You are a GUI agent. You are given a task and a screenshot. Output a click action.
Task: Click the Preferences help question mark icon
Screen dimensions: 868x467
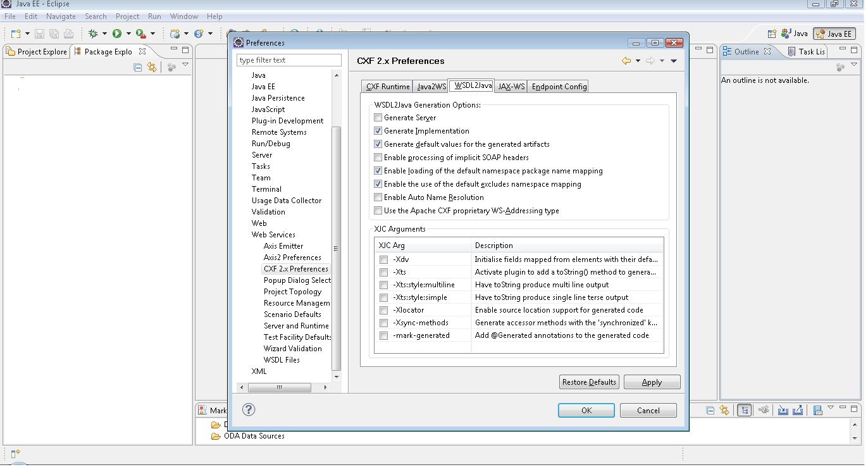249,410
